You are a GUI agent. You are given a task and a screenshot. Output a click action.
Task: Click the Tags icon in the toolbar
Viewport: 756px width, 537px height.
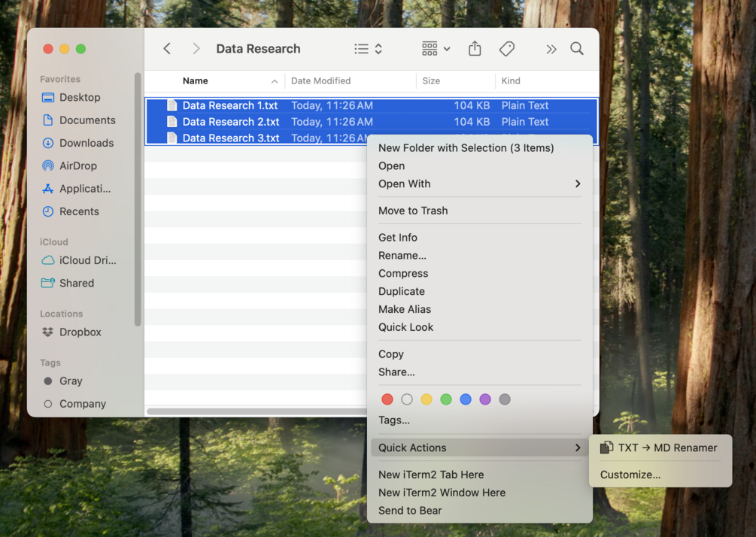(506, 48)
